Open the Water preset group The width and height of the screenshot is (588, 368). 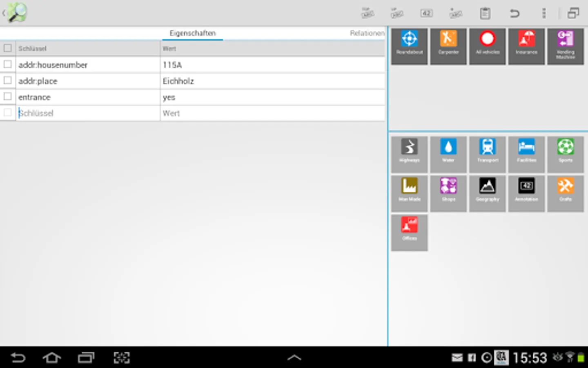[x=448, y=154]
